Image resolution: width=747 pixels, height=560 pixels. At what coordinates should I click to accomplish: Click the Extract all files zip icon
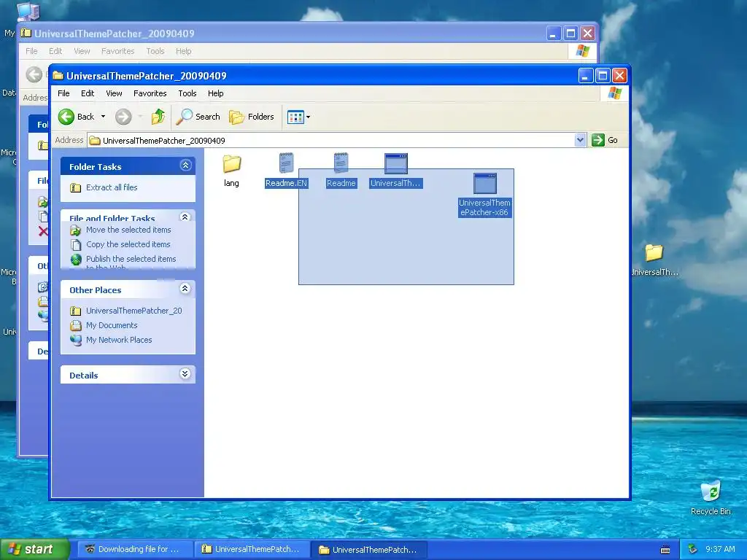76,187
